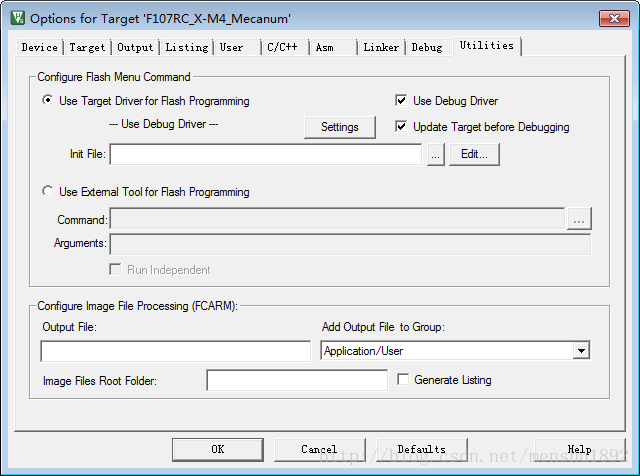
Task: Select the Listing tab
Action: click(x=187, y=47)
